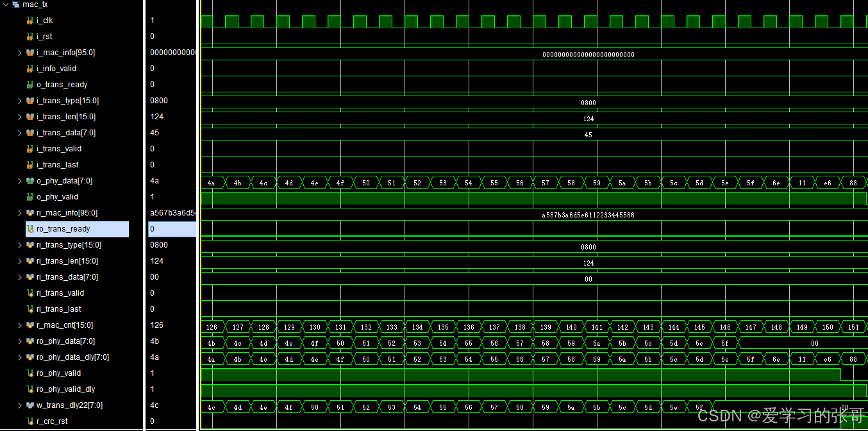Click the i_trans_last signal icon
This screenshot has width=868, height=431.
29,165
